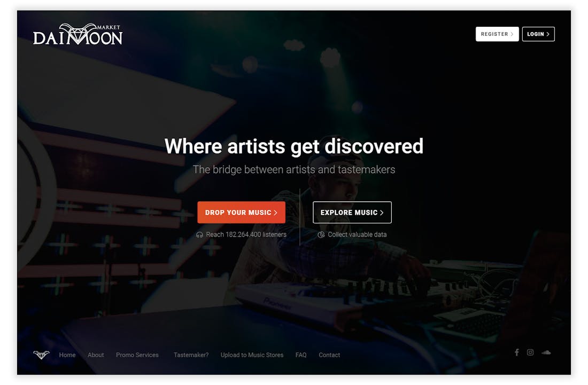Click the small diamond logo in footer
This screenshot has height=385, width=588.
click(x=41, y=355)
